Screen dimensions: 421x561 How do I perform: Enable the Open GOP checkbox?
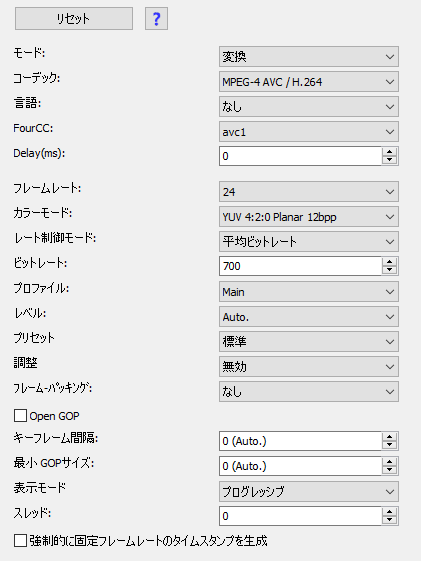pos(20,416)
